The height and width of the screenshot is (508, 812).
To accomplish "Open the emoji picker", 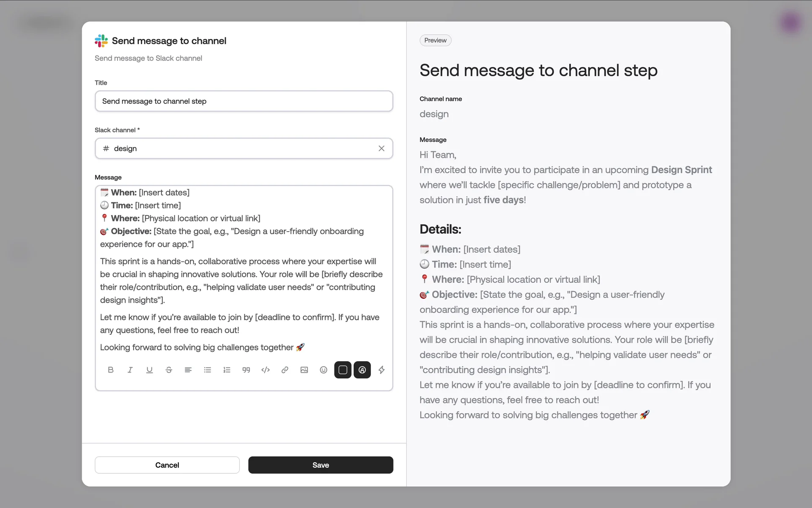I will (x=324, y=370).
